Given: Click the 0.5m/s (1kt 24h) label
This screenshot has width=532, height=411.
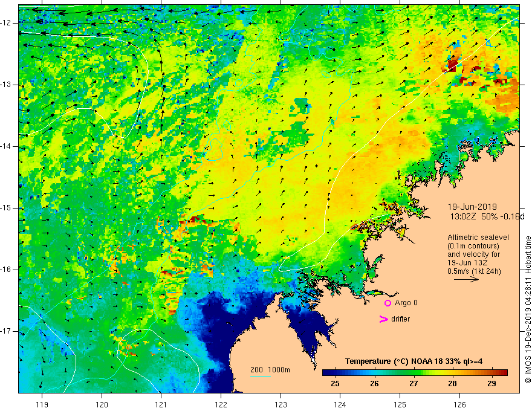Looking at the screenshot, I should (474, 271).
